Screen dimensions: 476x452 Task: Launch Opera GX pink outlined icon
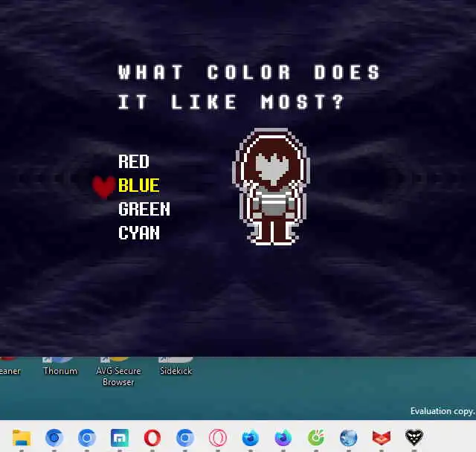tap(218, 438)
